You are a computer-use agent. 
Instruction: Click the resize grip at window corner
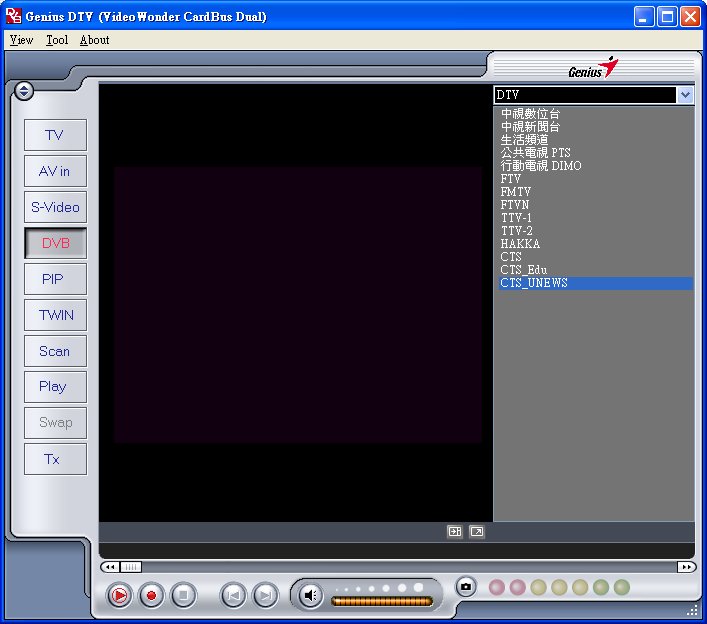(692, 610)
